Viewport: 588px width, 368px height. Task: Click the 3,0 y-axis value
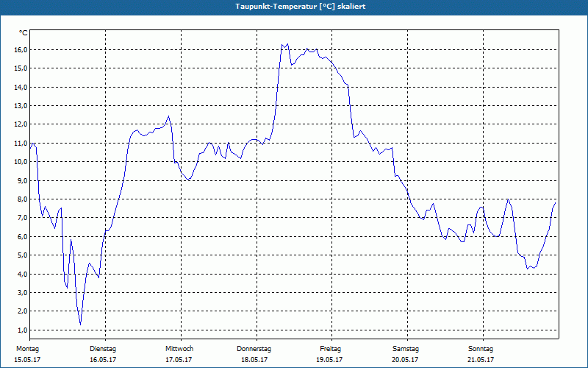click(x=22, y=292)
